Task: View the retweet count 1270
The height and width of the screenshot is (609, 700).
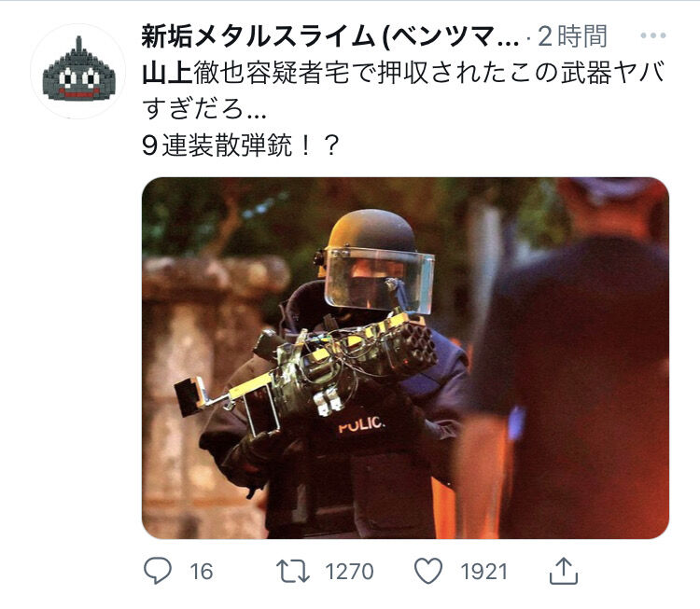Action: coord(350,572)
